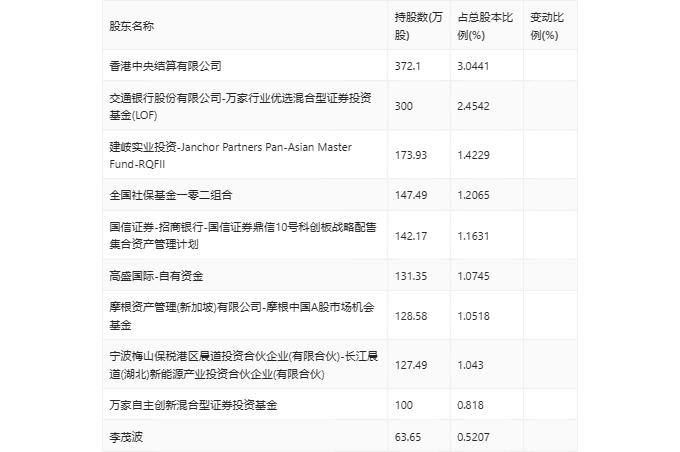Click the 300 shares value
This screenshot has width=680, height=452.
click(x=404, y=106)
